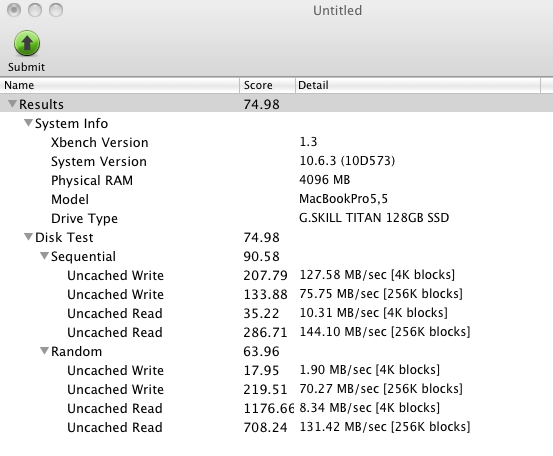Collapse the System Info section

[x=28, y=123]
